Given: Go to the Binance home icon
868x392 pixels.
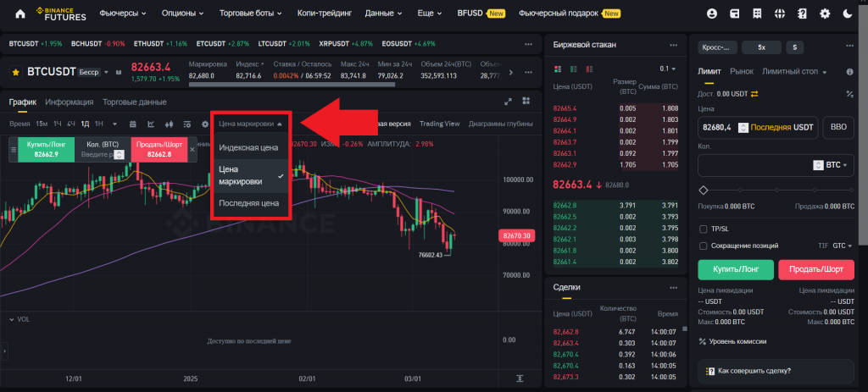Looking at the screenshot, I should (x=20, y=14).
